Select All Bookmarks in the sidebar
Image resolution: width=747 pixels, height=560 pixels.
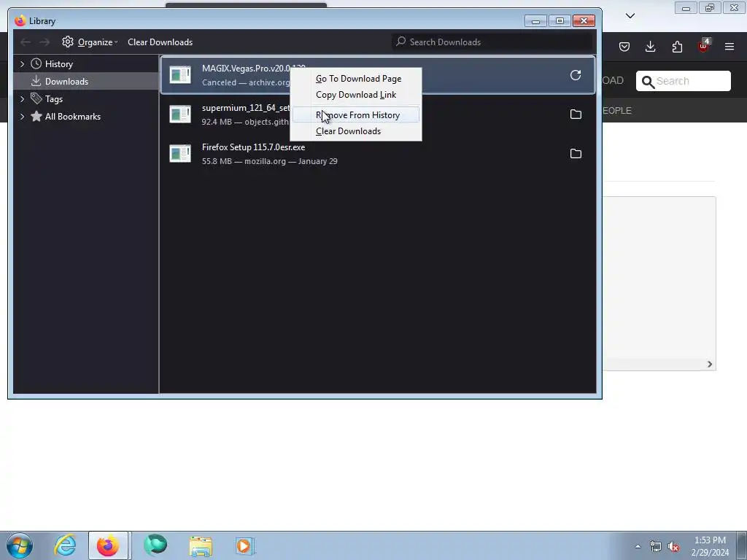[x=72, y=117]
